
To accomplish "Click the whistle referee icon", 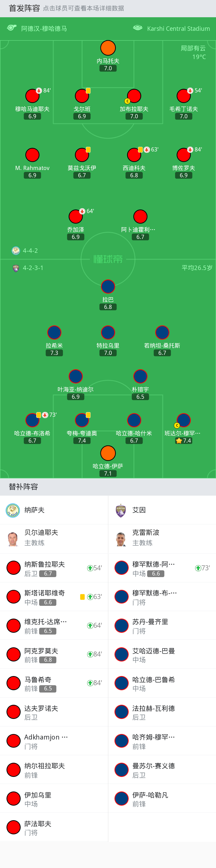I will click(x=12, y=28).
